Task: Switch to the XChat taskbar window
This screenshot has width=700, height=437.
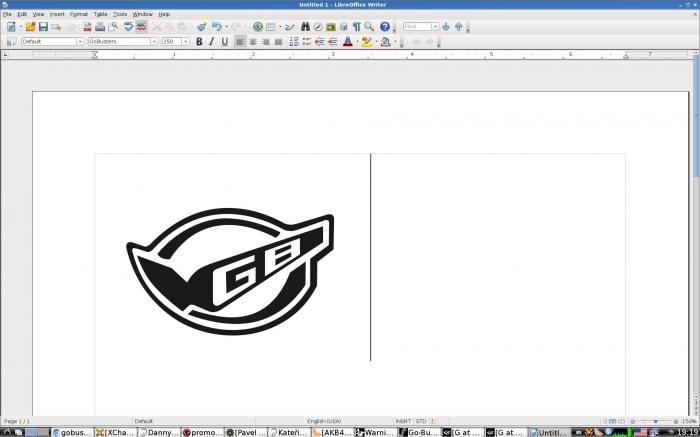Action: (116, 432)
